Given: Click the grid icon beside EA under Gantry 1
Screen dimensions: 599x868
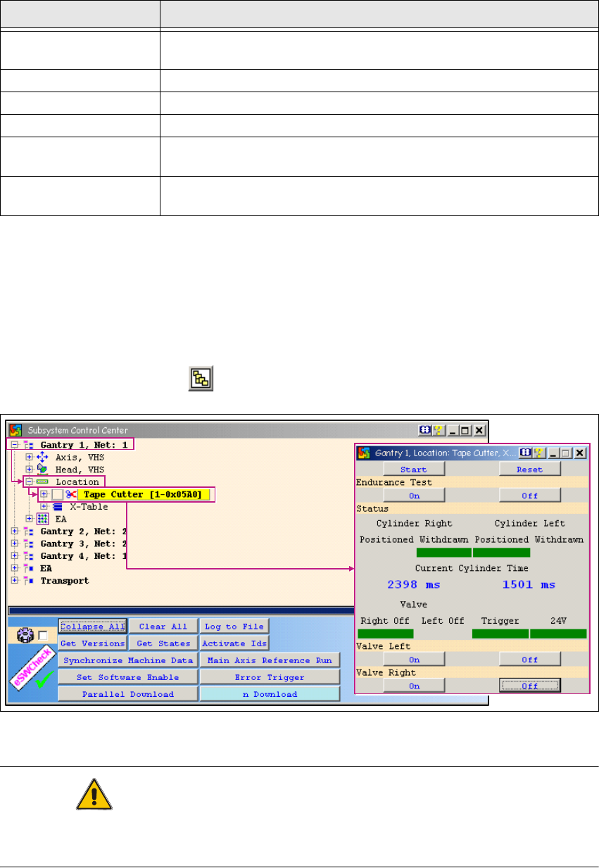Looking at the screenshot, I should pos(42,519).
